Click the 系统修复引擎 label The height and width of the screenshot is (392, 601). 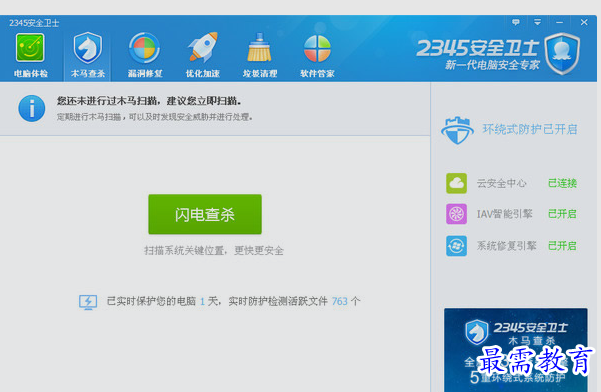506,246
